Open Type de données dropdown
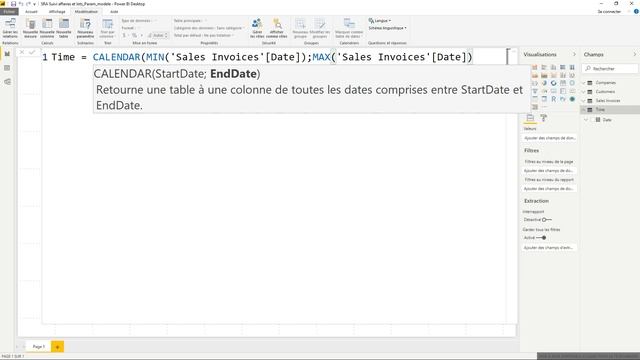640x360 pixels. pos(139,20)
